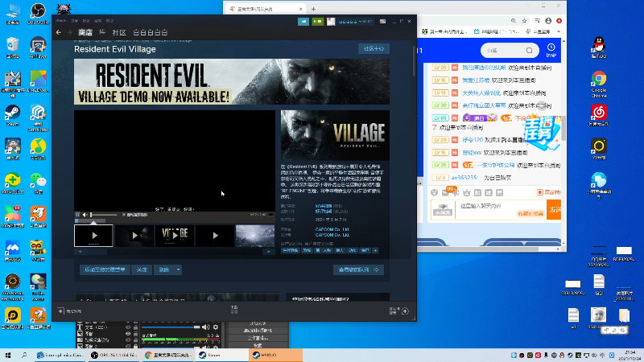Send the chat message with orange button
The width and height of the screenshot is (644, 362).
(554, 210)
